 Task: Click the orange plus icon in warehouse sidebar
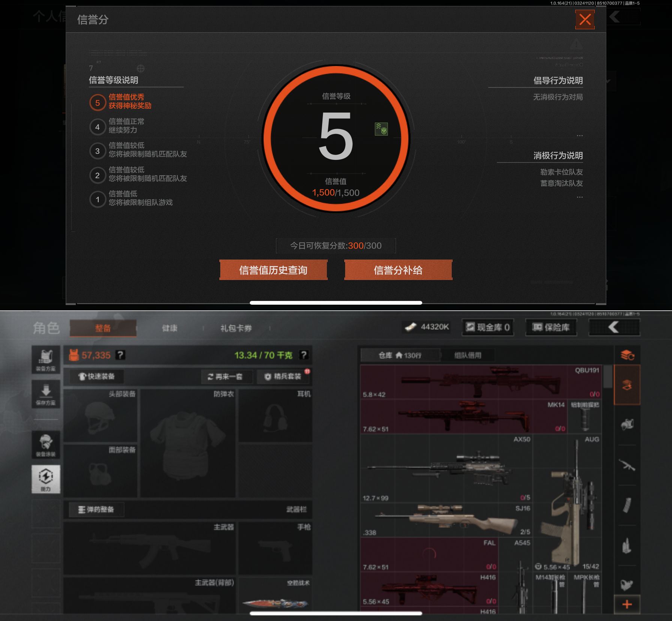pyautogui.click(x=627, y=604)
